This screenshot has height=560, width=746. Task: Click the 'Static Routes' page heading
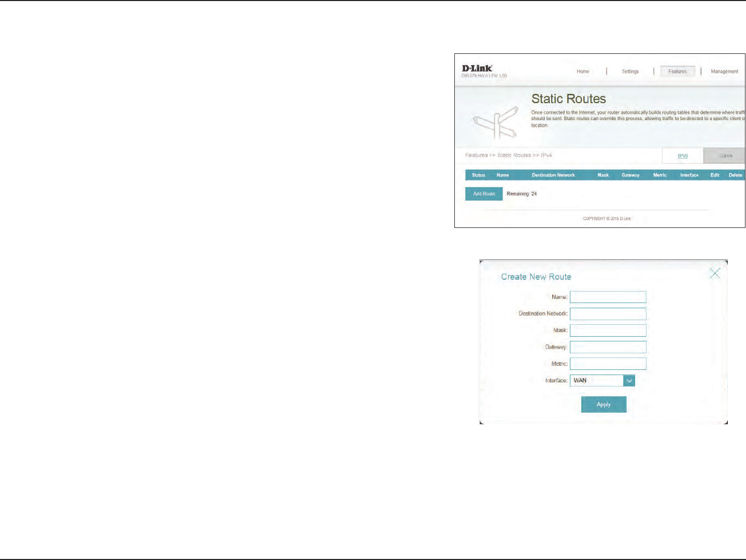point(568,99)
